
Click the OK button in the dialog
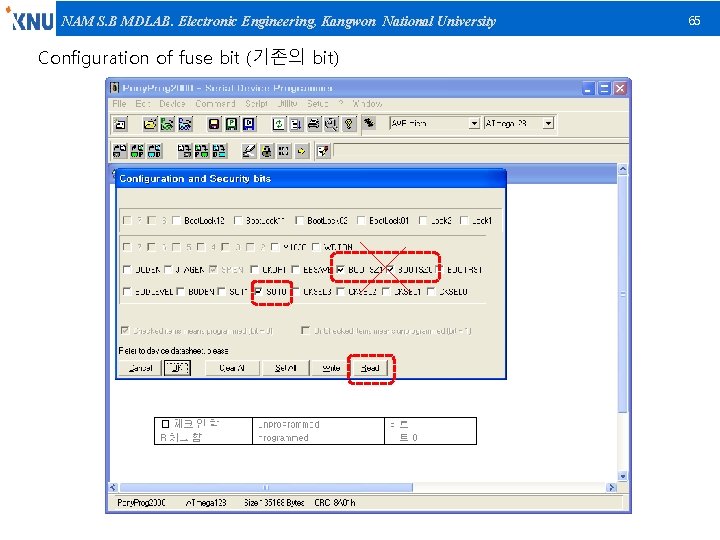tap(177, 368)
